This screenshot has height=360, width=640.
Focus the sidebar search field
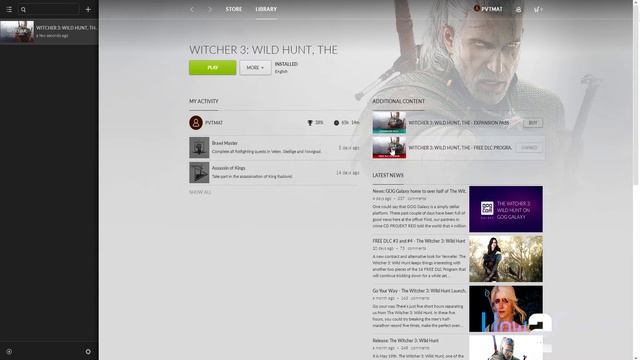click(49, 9)
